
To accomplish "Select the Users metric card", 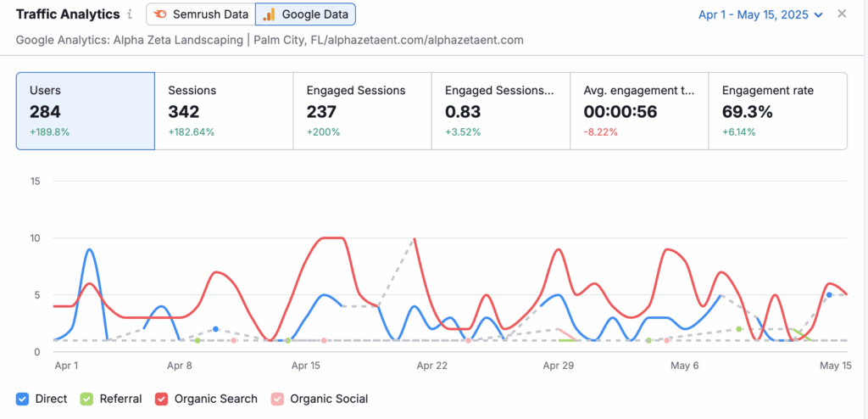I will coord(85,111).
